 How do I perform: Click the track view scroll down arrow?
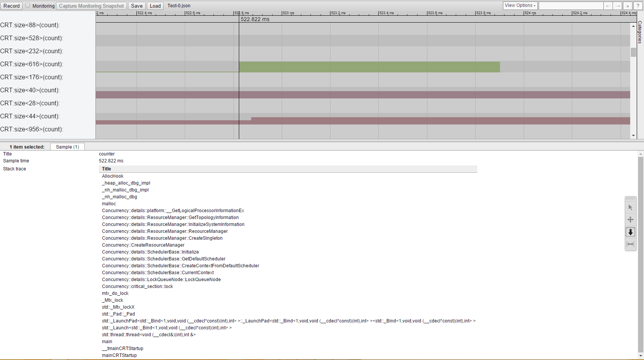pyautogui.click(x=633, y=136)
